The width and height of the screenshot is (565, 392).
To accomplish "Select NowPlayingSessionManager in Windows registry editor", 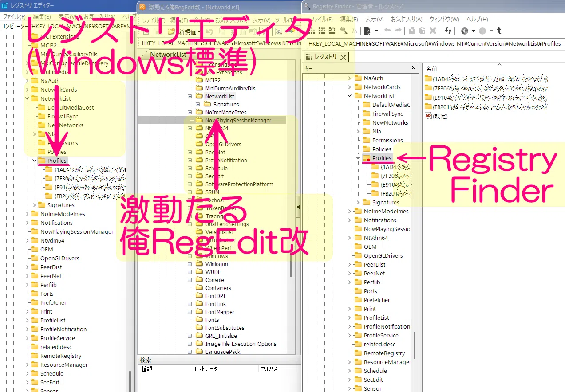I will [x=77, y=231].
